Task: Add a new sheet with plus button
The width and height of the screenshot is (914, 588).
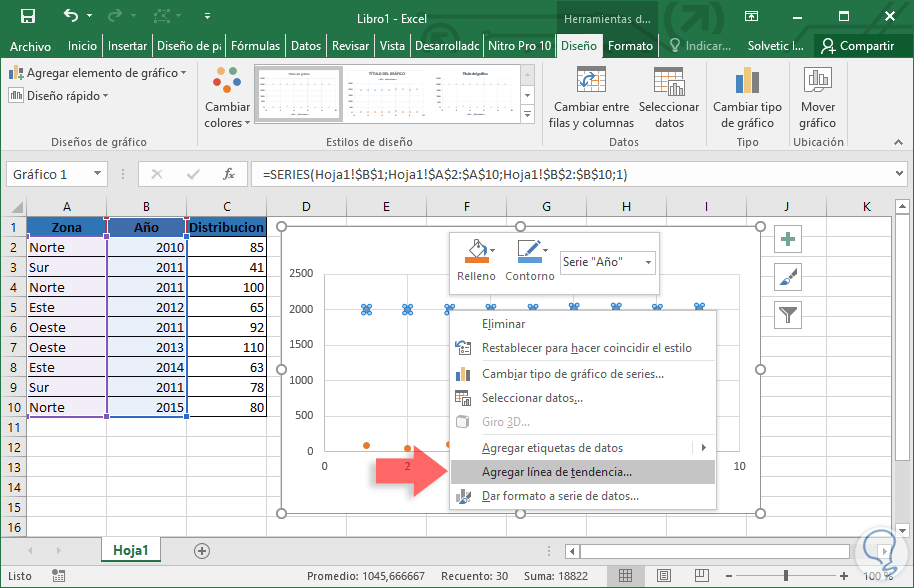Action: coord(202,550)
